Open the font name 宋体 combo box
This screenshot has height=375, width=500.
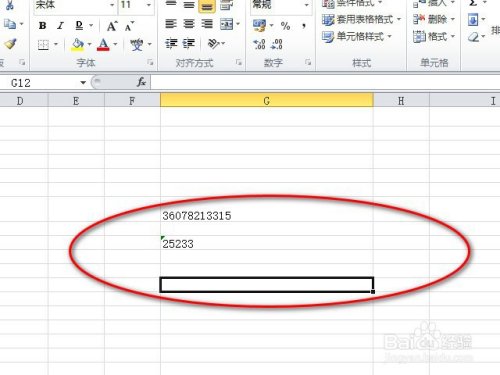coord(75,5)
